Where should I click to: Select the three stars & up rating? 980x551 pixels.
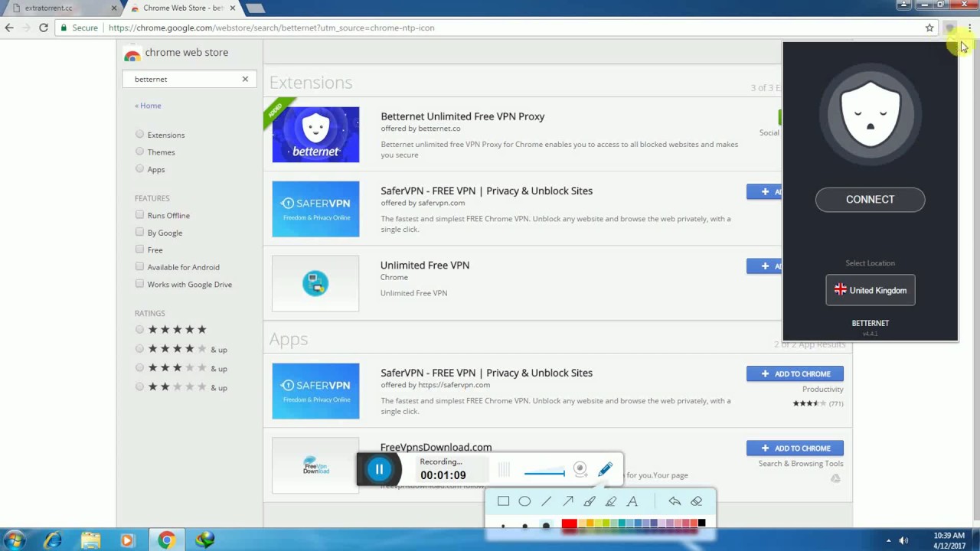(139, 367)
